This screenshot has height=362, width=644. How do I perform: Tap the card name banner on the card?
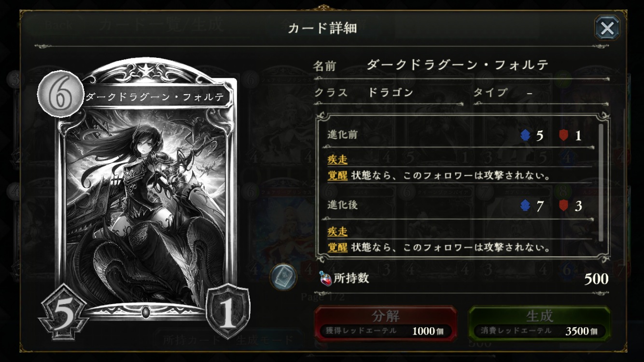(x=155, y=97)
